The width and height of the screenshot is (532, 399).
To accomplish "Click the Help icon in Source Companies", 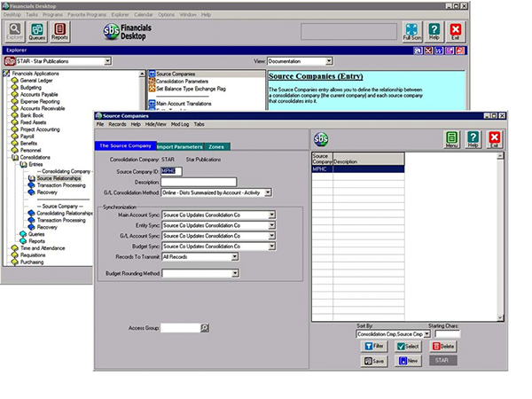I will (473, 139).
